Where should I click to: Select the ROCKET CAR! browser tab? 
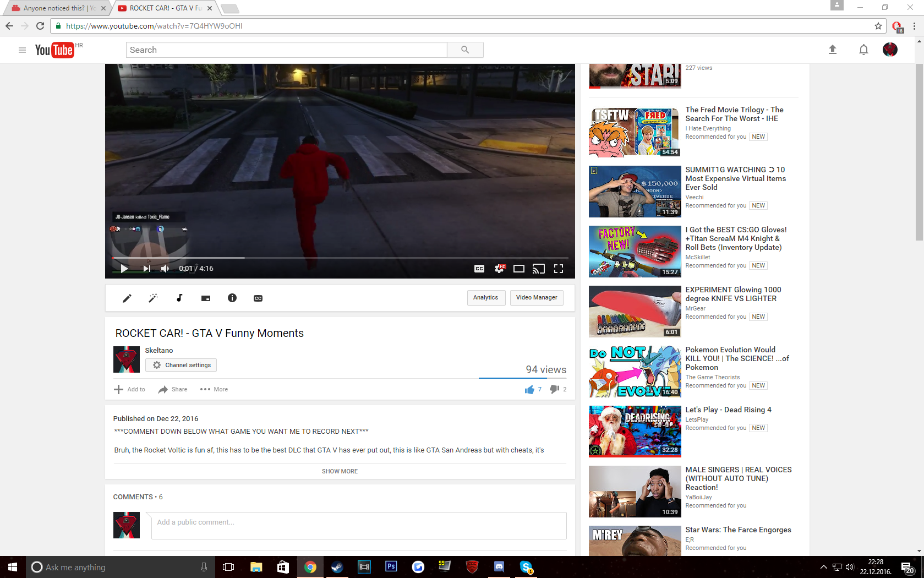click(164, 8)
